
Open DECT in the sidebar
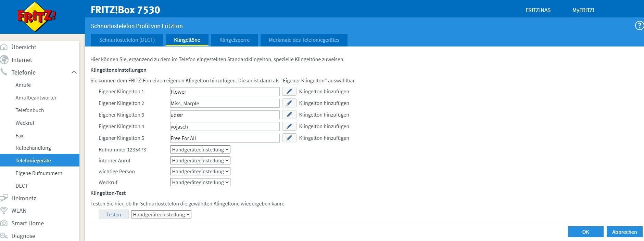(x=22, y=186)
